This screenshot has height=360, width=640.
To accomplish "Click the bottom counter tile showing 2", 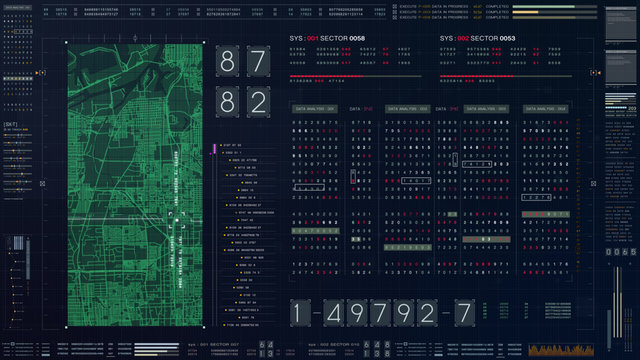I will click(427, 313).
